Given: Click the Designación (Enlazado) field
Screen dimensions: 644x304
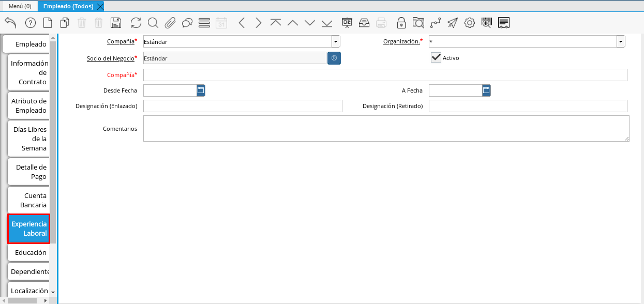Looking at the screenshot, I should (243, 106).
